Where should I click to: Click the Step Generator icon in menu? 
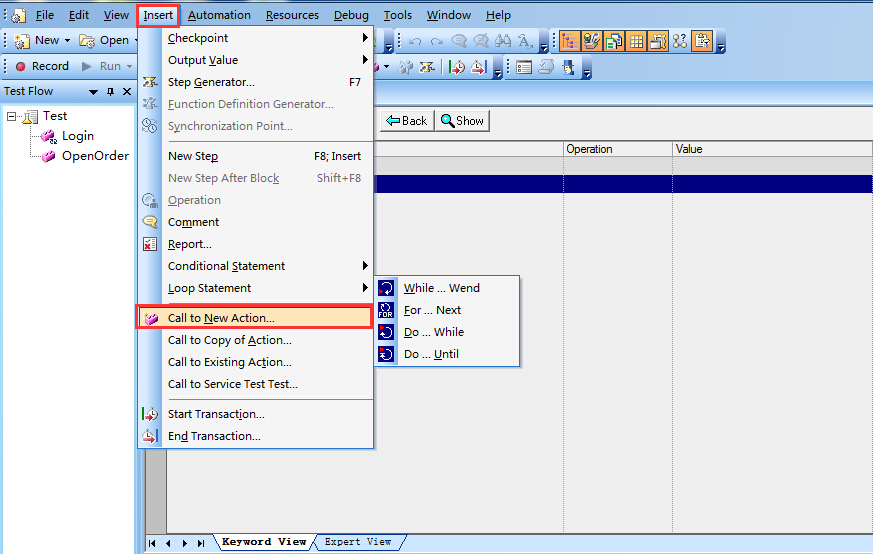tap(150, 82)
